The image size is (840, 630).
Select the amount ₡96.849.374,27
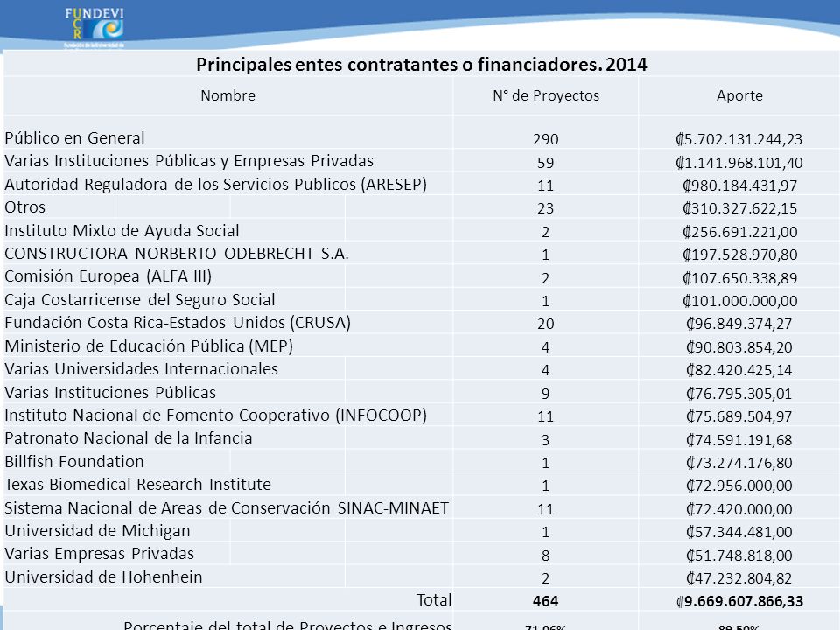click(x=739, y=324)
